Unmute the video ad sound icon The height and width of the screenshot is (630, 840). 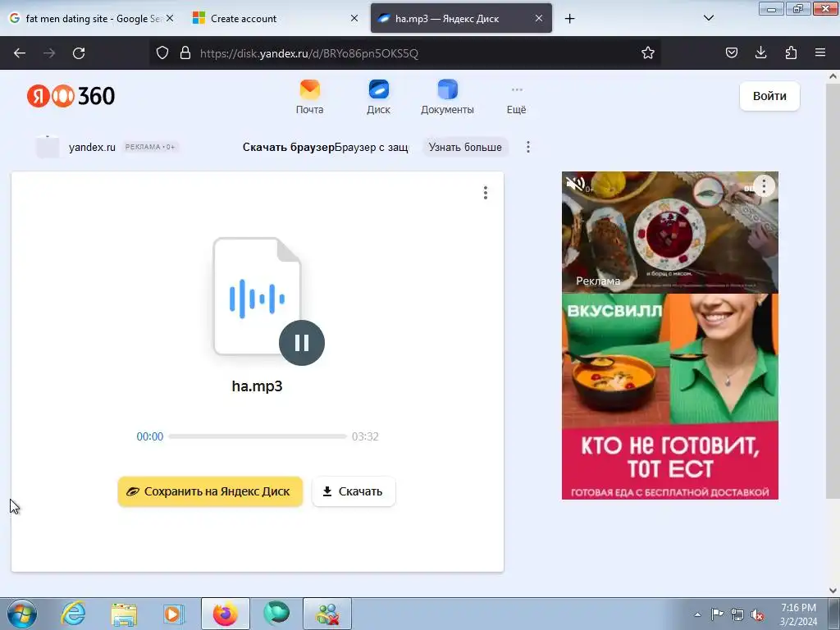[575, 185]
